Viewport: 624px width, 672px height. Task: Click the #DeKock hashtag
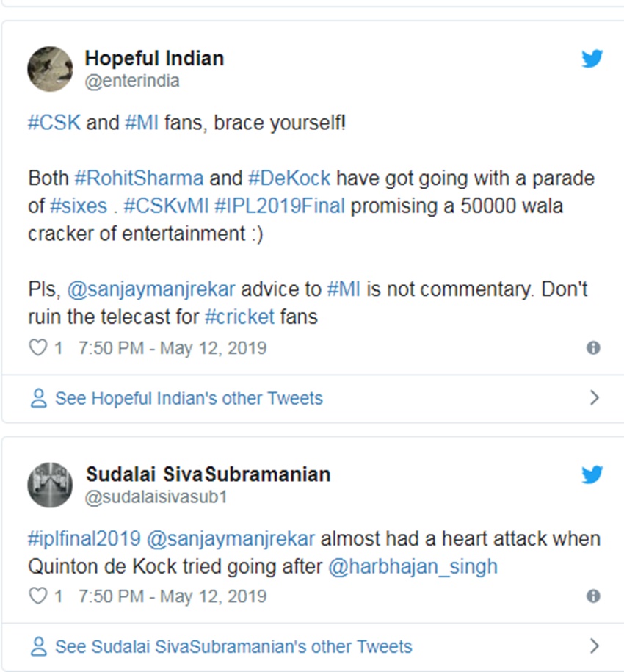pos(289,178)
